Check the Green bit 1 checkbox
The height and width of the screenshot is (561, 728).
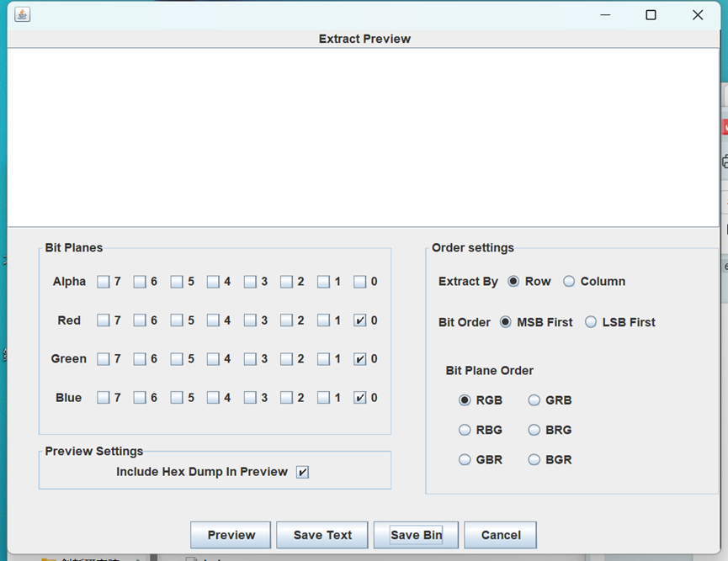point(323,358)
